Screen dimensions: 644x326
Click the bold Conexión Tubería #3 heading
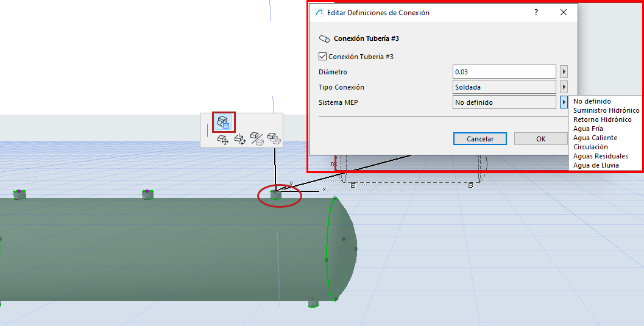366,38
